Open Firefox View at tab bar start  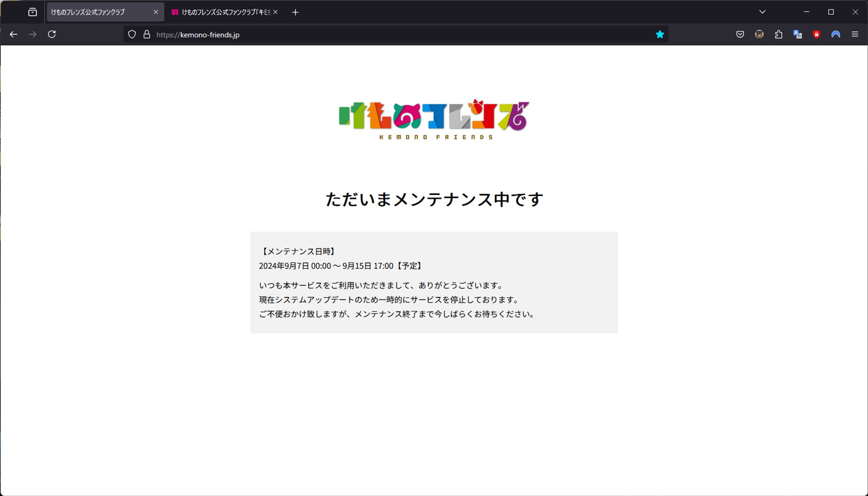pyautogui.click(x=33, y=12)
